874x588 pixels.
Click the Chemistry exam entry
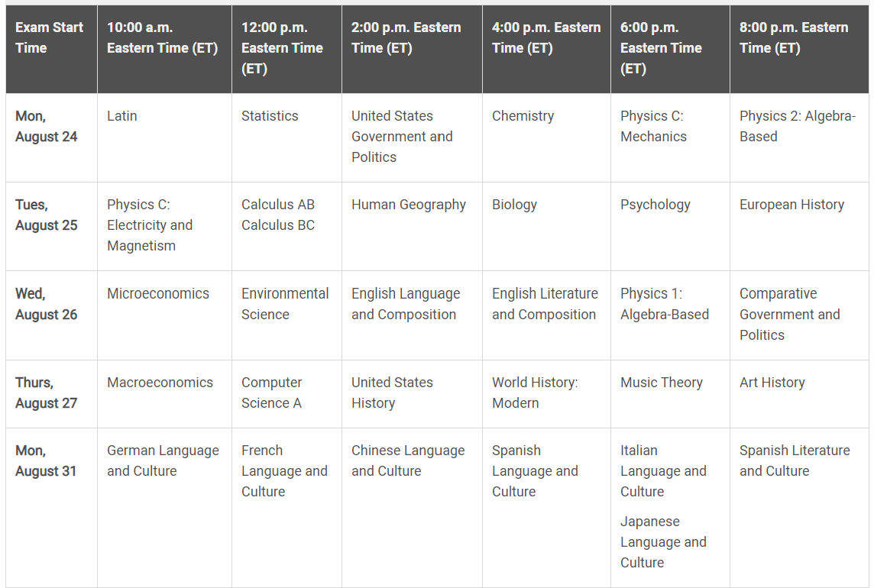523,116
